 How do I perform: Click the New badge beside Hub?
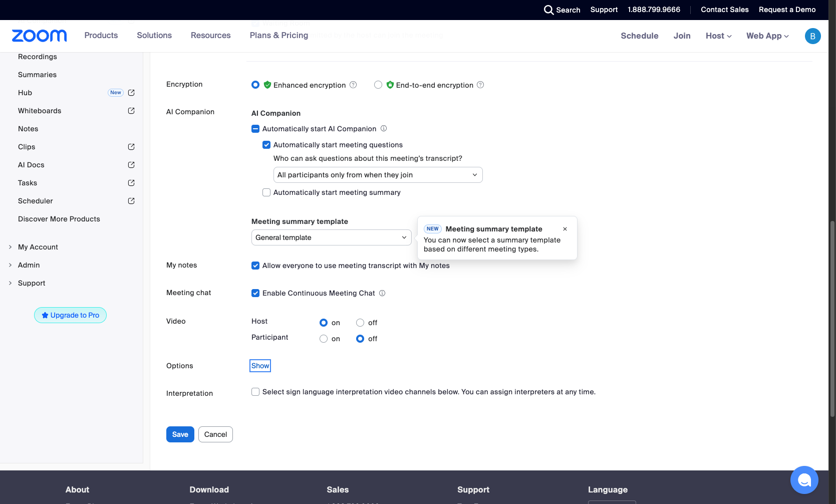pos(116,93)
